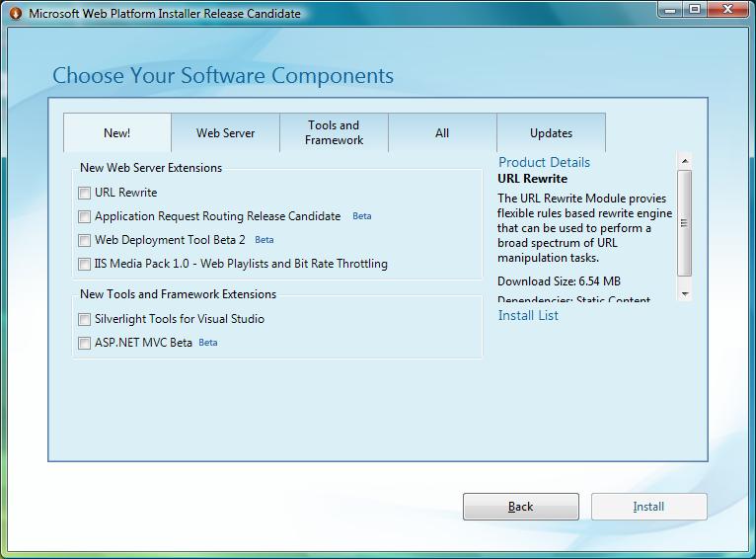This screenshot has width=756, height=559.
Task: Click the Product Details heading
Action: 544,163
